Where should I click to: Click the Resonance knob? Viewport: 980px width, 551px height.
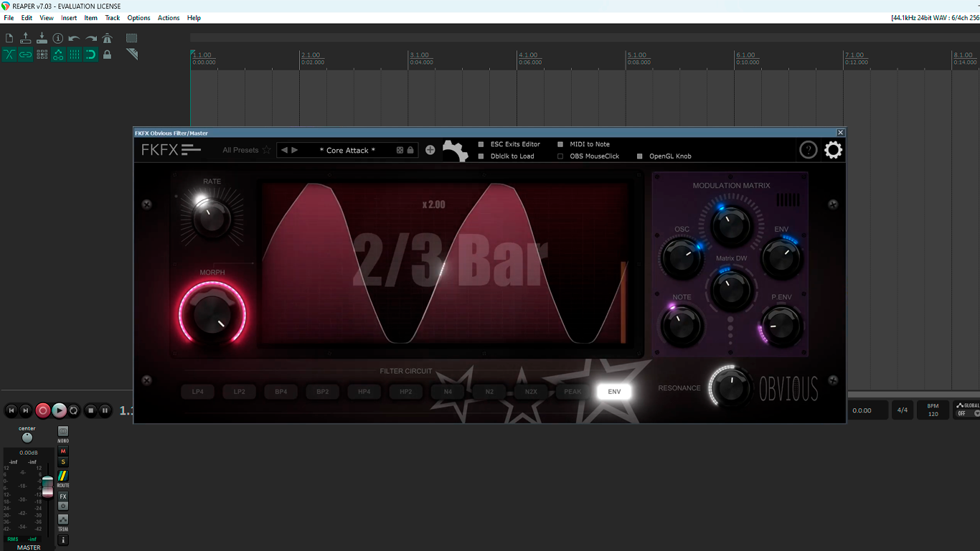click(x=730, y=387)
